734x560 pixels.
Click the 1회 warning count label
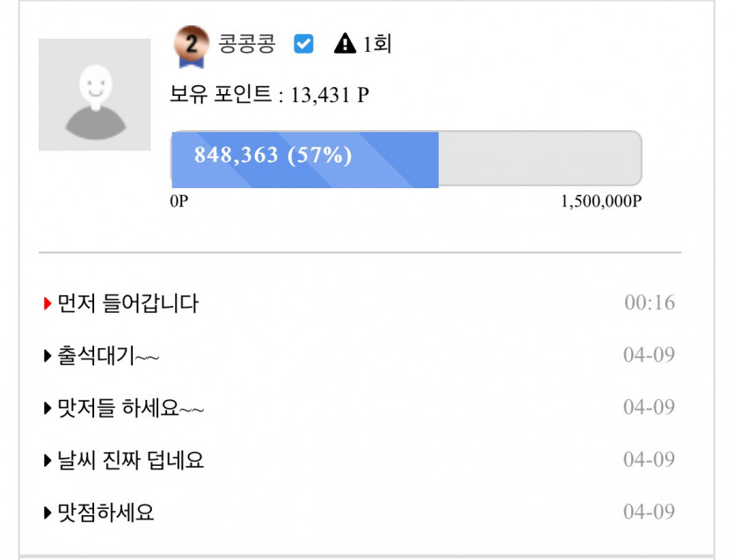coord(376,44)
